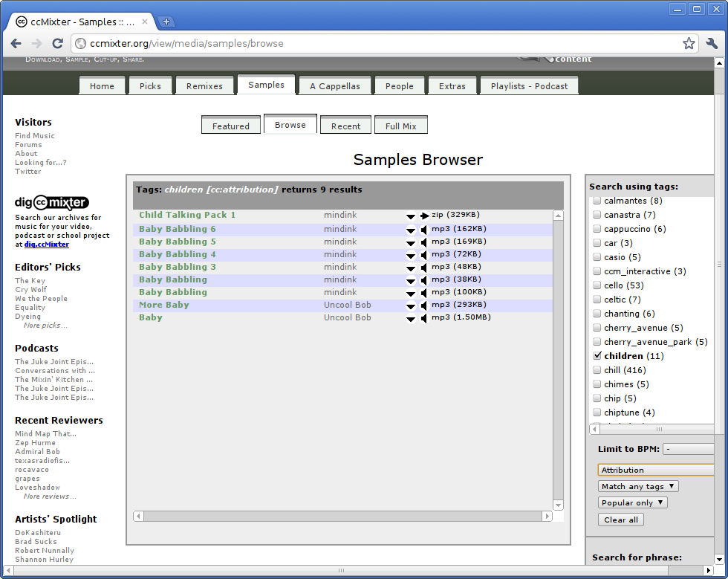Select the Full Mix sub-tab
This screenshot has width=728, height=579.
point(400,126)
